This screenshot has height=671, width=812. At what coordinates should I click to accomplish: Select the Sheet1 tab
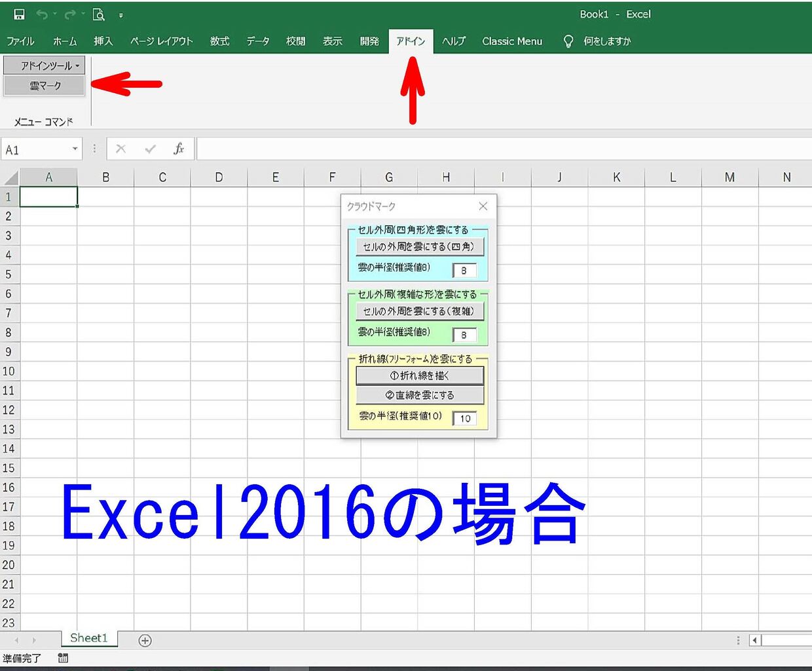89,638
